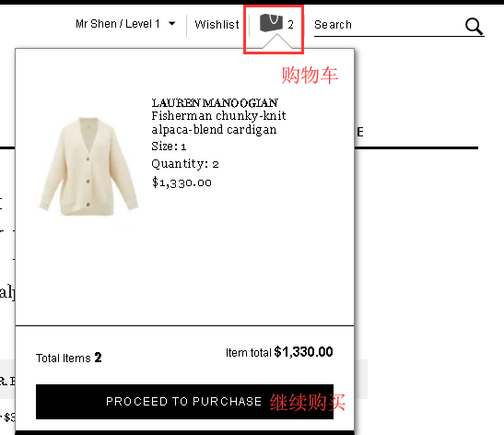Click the Lauren Manoogian brand name
The height and width of the screenshot is (435, 504).
point(215,103)
